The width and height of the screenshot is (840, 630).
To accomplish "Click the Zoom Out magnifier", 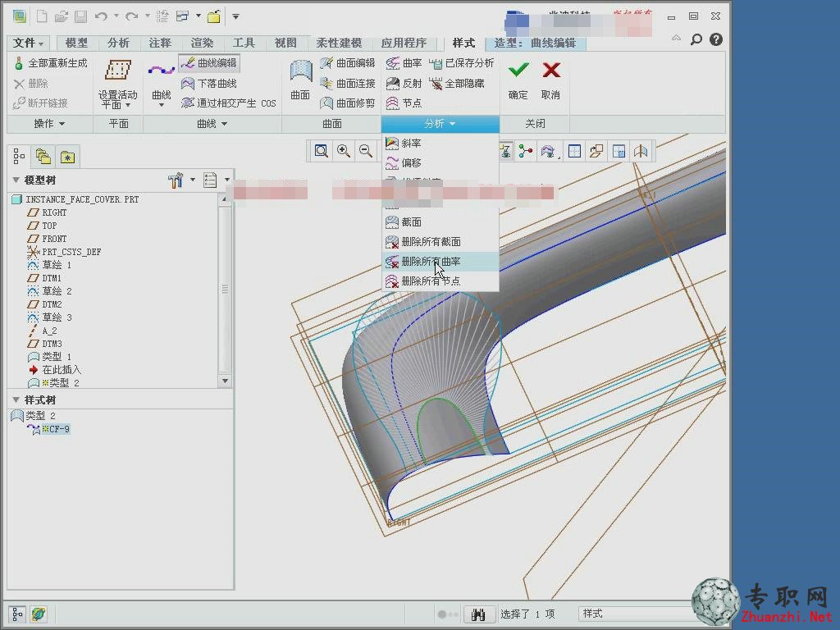I will (x=365, y=151).
